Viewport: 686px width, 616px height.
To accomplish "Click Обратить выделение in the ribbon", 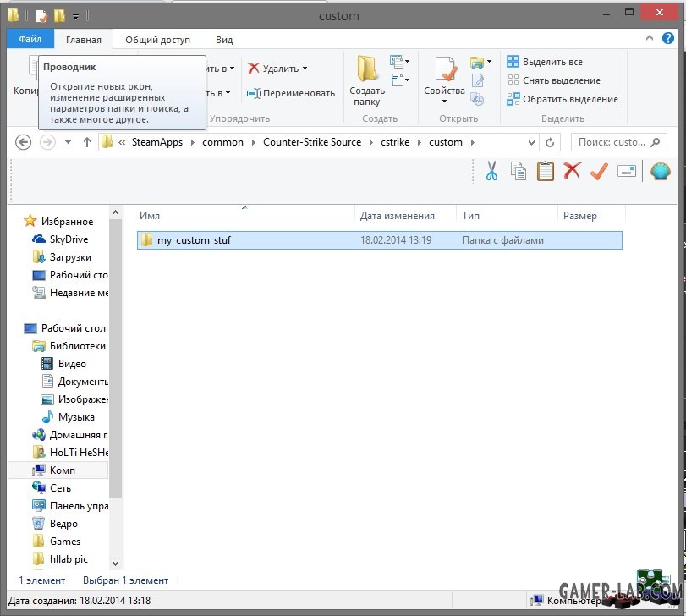I will 563,99.
